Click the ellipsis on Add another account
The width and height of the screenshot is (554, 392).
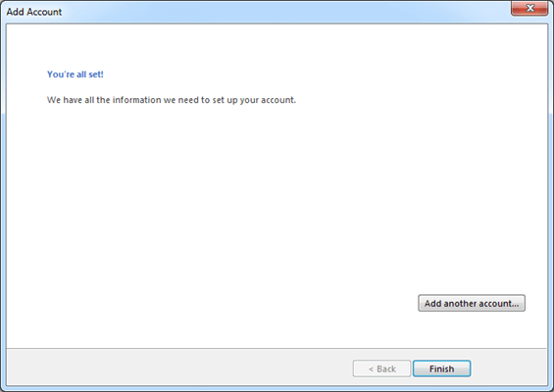(515, 306)
